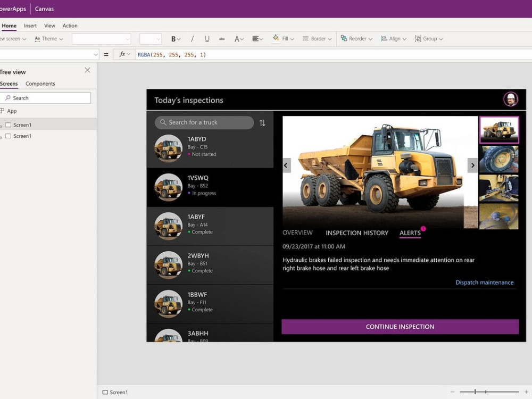
Task: Click the Canvas label in header
Action: [45, 9]
